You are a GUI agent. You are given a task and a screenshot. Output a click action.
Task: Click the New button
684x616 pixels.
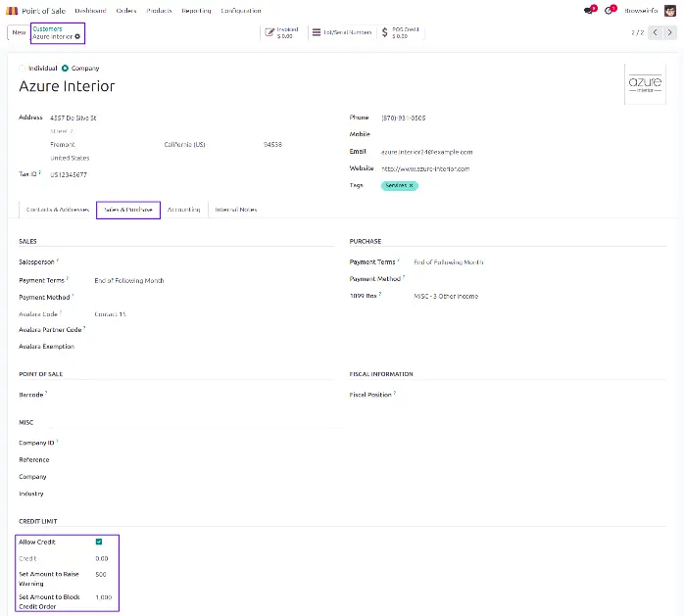coord(19,32)
